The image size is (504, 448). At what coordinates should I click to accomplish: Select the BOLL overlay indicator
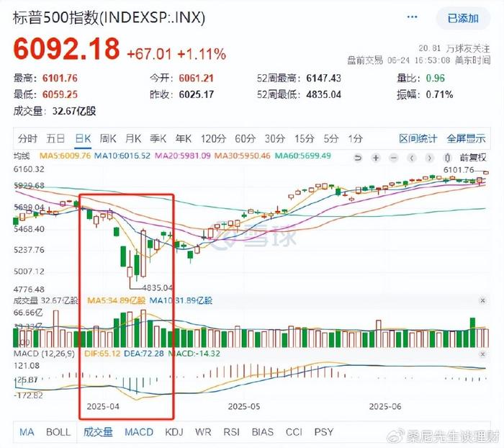pos(58,432)
